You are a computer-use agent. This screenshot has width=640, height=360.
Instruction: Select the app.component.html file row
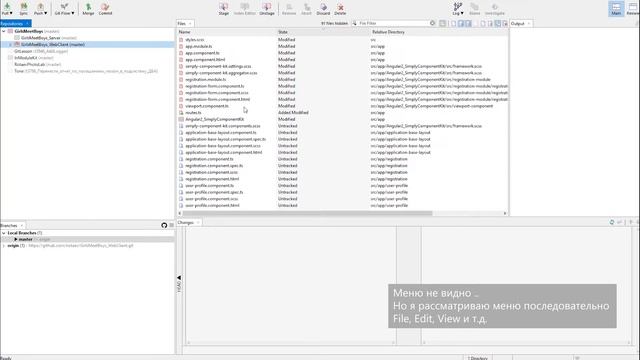point(343,60)
